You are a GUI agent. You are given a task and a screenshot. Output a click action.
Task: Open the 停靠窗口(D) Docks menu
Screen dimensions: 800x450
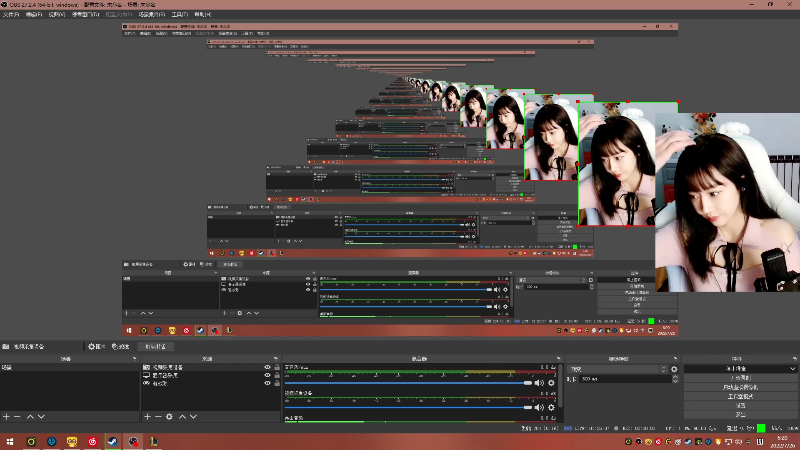point(85,14)
